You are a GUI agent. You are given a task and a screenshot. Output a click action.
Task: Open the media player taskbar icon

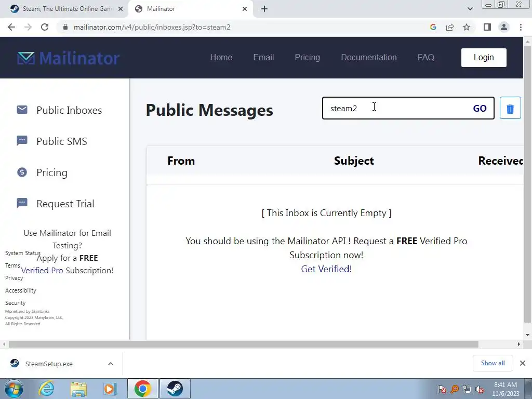tap(110, 389)
